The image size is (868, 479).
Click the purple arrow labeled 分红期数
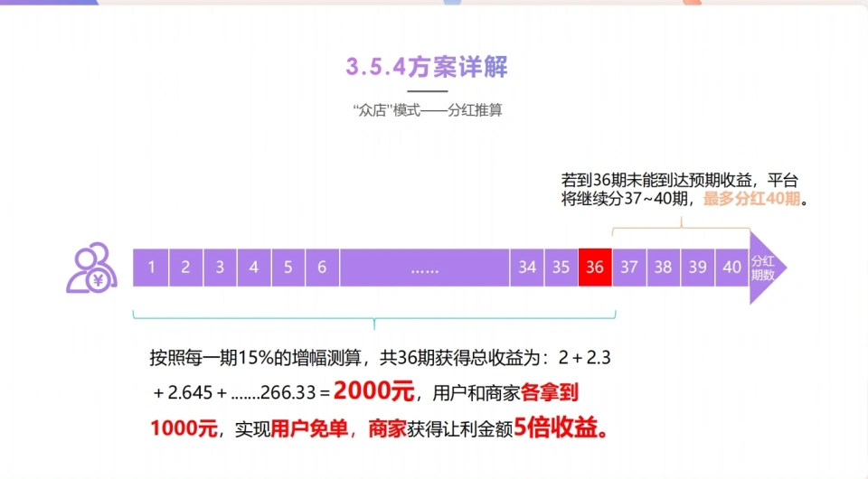765,268
